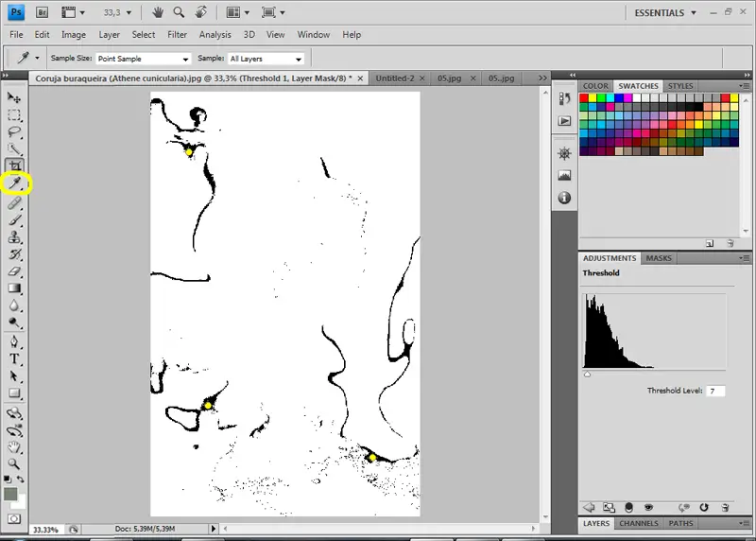
Task: Open the Sample dropdown showing All Layers
Action: coord(265,59)
